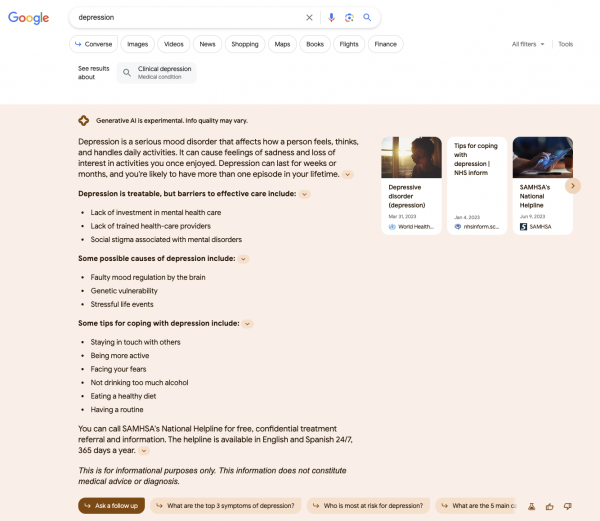
Task: Click 'Faulty mood regulation by the brain'
Action: pyautogui.click(x=148, y=277)
